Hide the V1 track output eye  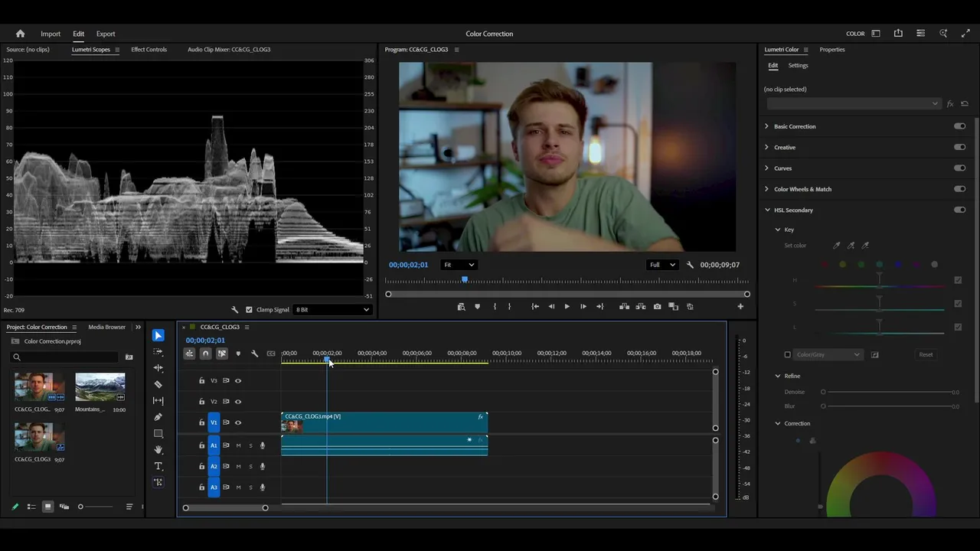[237, 422]
